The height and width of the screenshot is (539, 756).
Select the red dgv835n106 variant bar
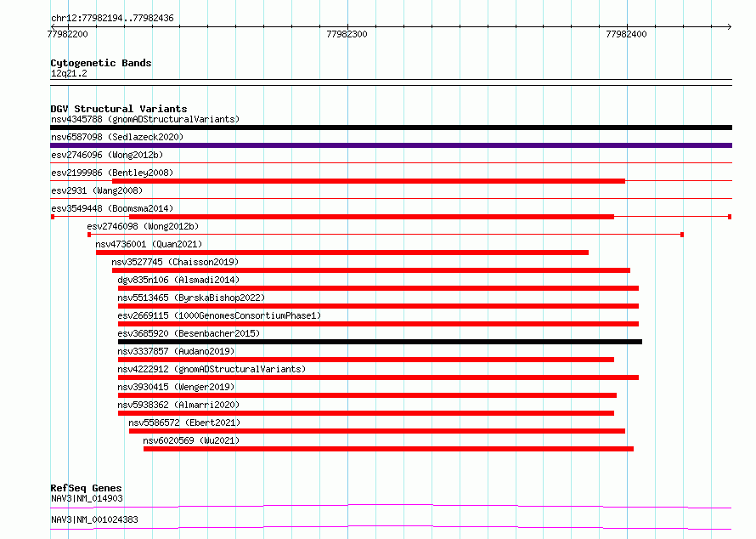coord(378,288)
